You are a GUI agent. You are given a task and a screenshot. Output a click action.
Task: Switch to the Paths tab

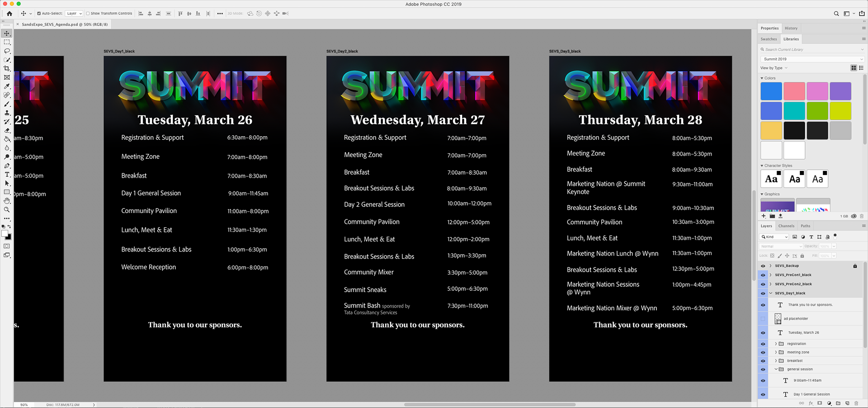tap(806, 226)
